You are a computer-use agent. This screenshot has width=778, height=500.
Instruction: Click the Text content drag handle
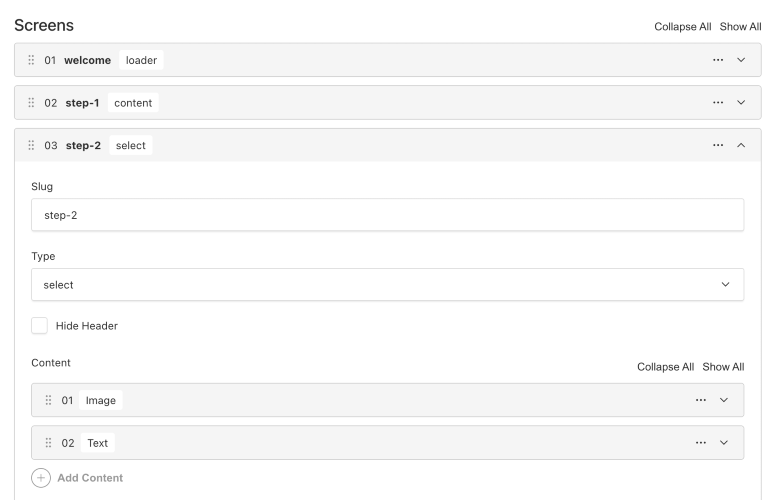(x=48, y=443)
